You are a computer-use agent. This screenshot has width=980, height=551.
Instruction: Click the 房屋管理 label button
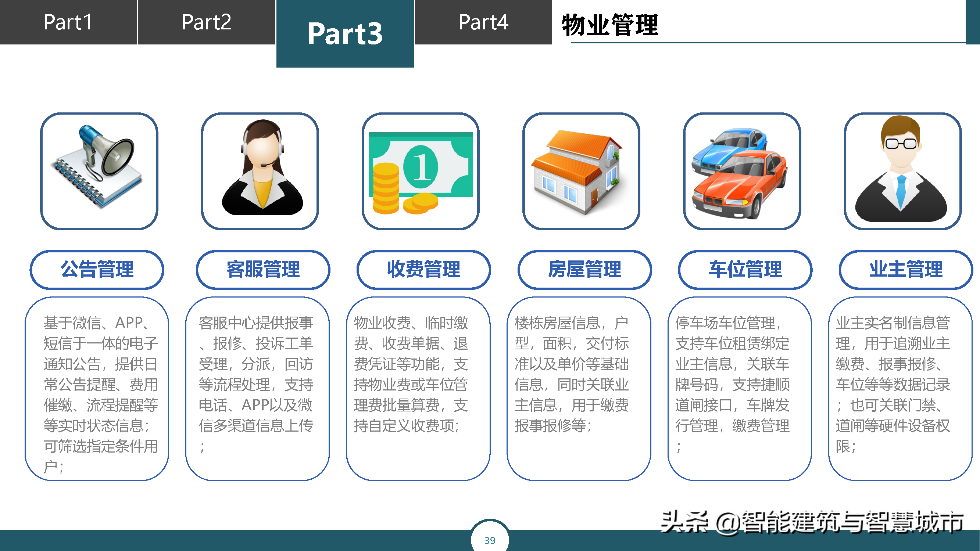585,270
